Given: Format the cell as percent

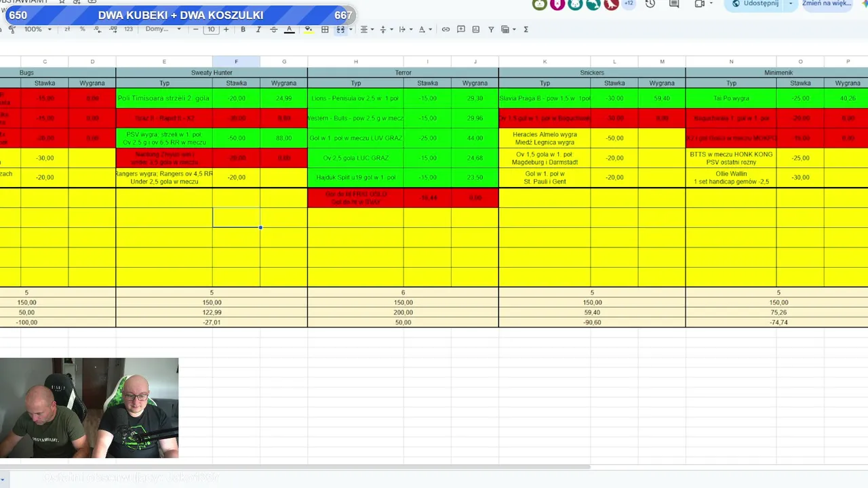Looking at the screenshot, I should tap(83, 29).
